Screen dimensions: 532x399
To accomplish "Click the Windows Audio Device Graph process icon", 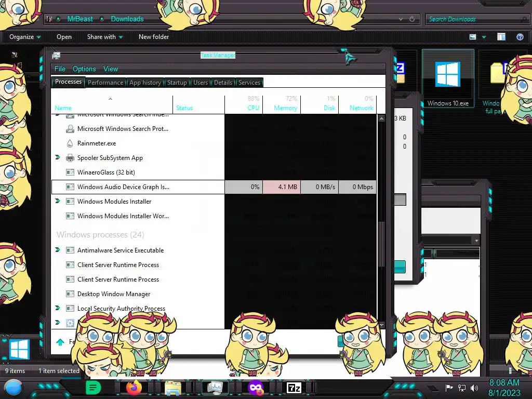I will click(70, 187).
